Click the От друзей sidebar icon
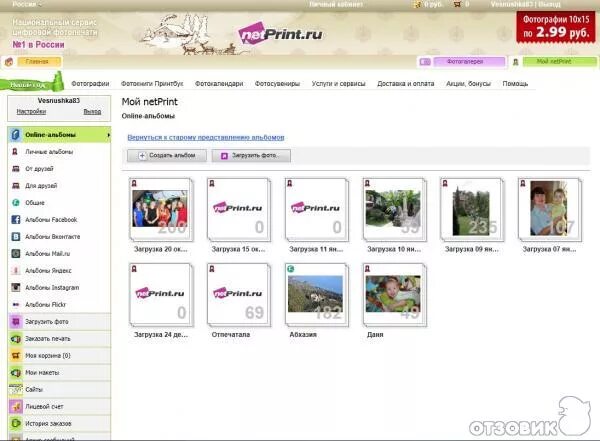The height and width of the screenshot is (441, 600). [x=16, y=169]
